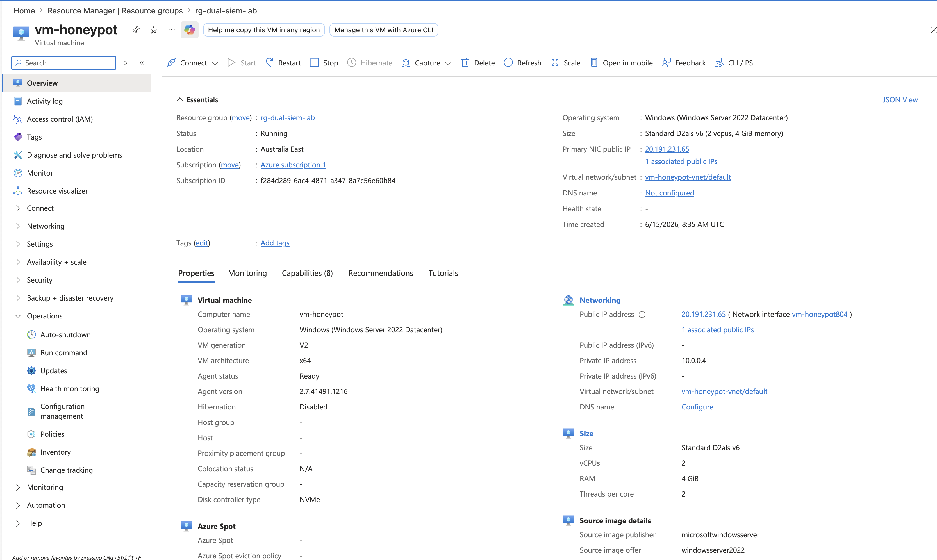Focus the sidebar Search field
The width and height of the screenshot is (937, 560).
(64, 63)
